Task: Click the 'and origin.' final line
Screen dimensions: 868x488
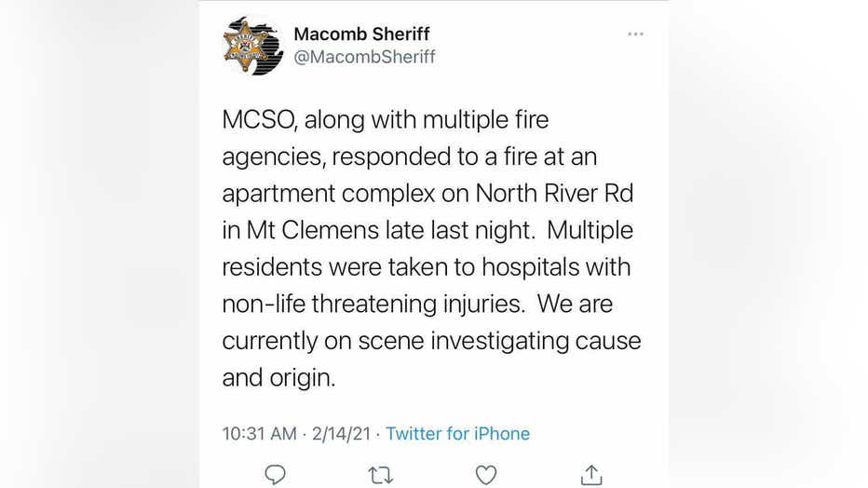Action: [278, 378]
